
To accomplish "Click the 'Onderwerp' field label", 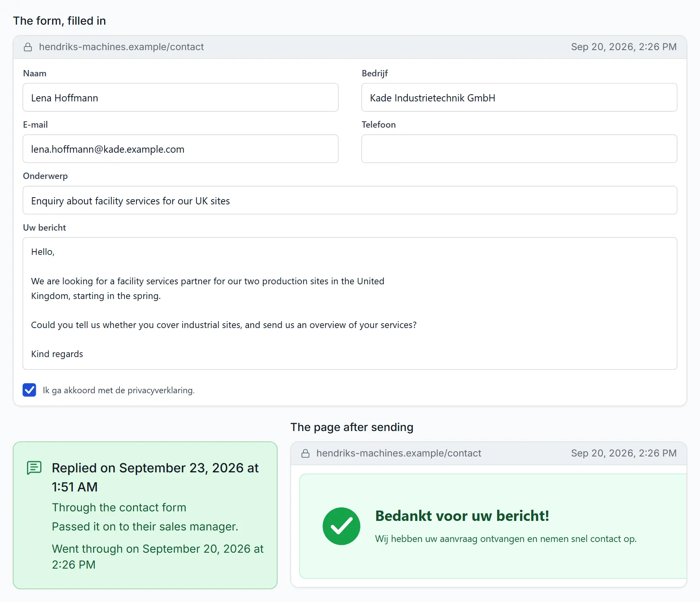I will [x=45, y=176].
